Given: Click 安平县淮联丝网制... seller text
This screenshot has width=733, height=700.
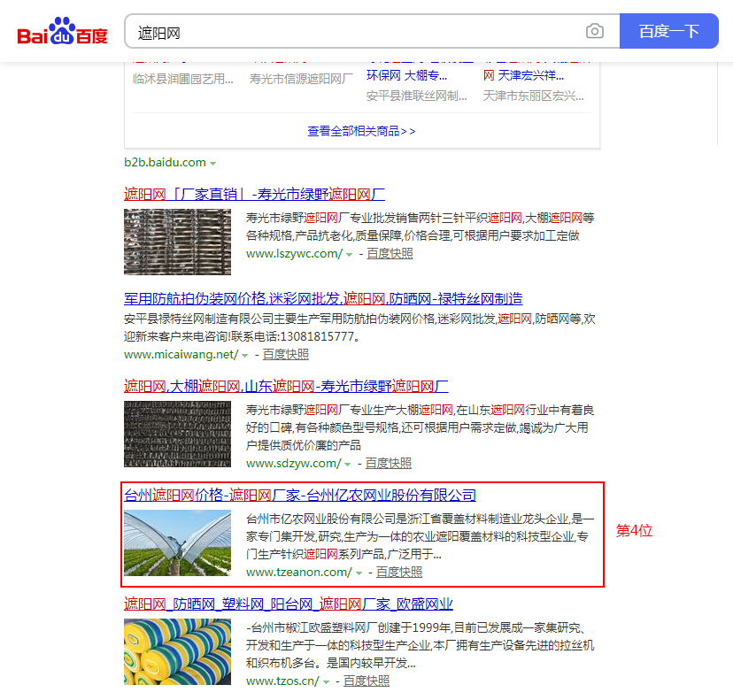Looking at the screenshot, I should coord(417,96).
